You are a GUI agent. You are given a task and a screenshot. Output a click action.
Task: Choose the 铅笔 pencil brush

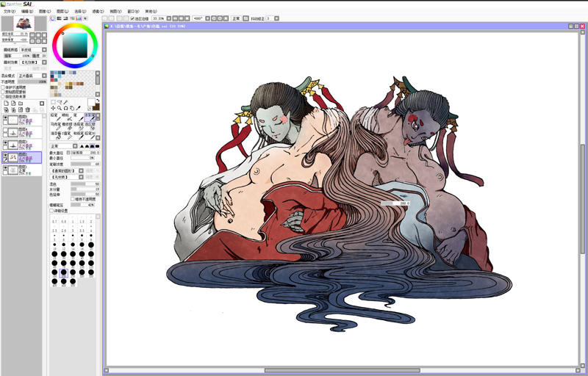coord(56,117)
